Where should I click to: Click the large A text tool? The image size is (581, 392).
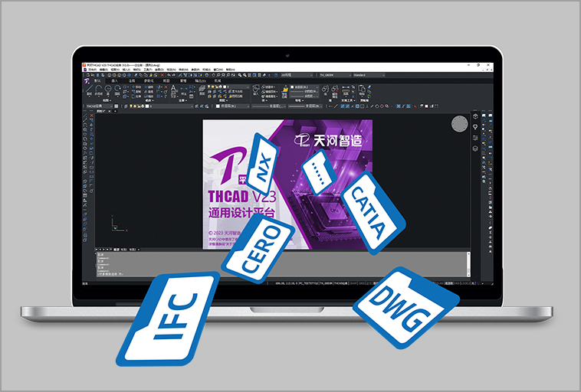[x=174, y=88]
